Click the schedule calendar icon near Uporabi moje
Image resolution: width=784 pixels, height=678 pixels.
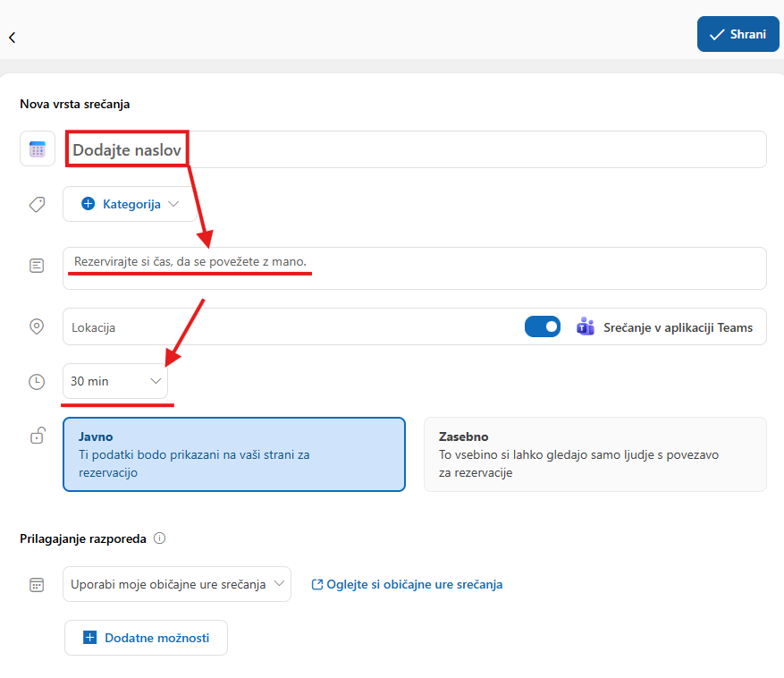(x=37, y=584)
